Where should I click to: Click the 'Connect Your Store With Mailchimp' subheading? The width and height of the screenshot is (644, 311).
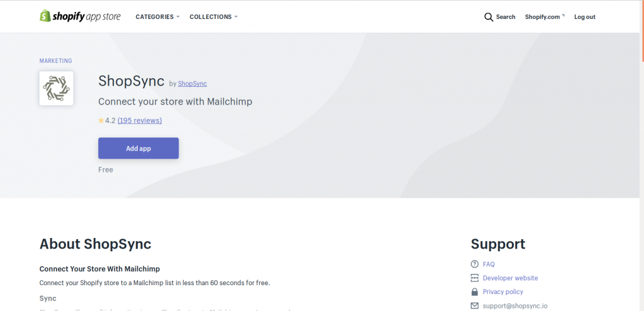pyautogui.click(x=99, y=269)
